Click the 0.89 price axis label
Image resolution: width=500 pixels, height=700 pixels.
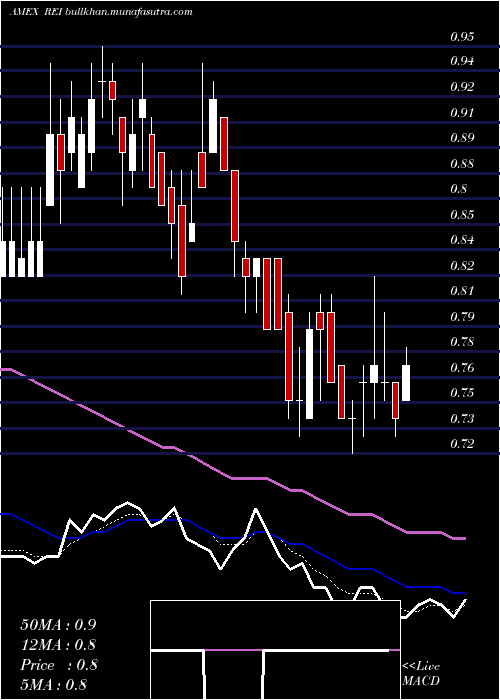462,138
